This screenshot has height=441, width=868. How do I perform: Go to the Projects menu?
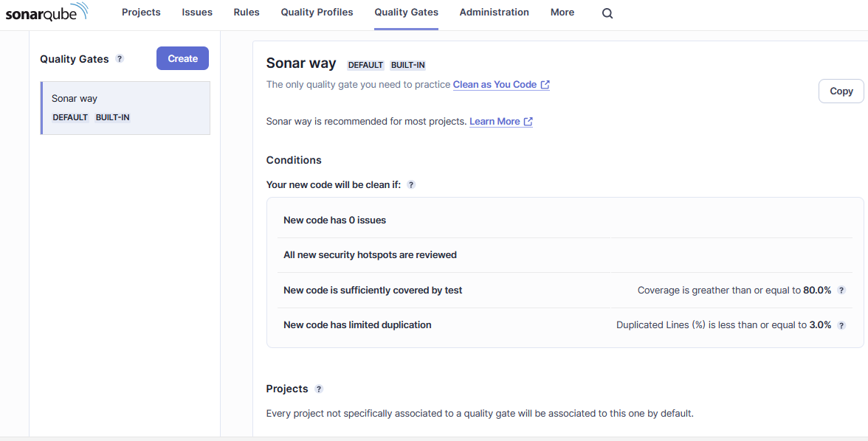click(141, 13)
